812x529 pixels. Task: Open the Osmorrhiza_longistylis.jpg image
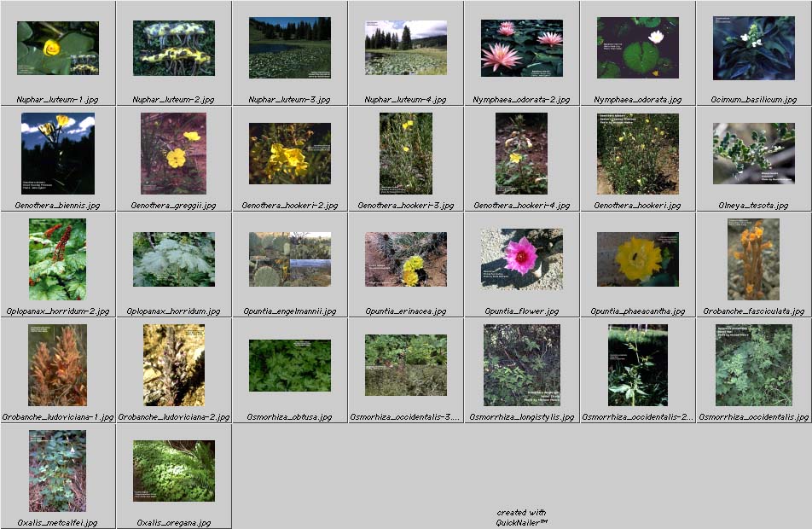[x=522, y=365]
